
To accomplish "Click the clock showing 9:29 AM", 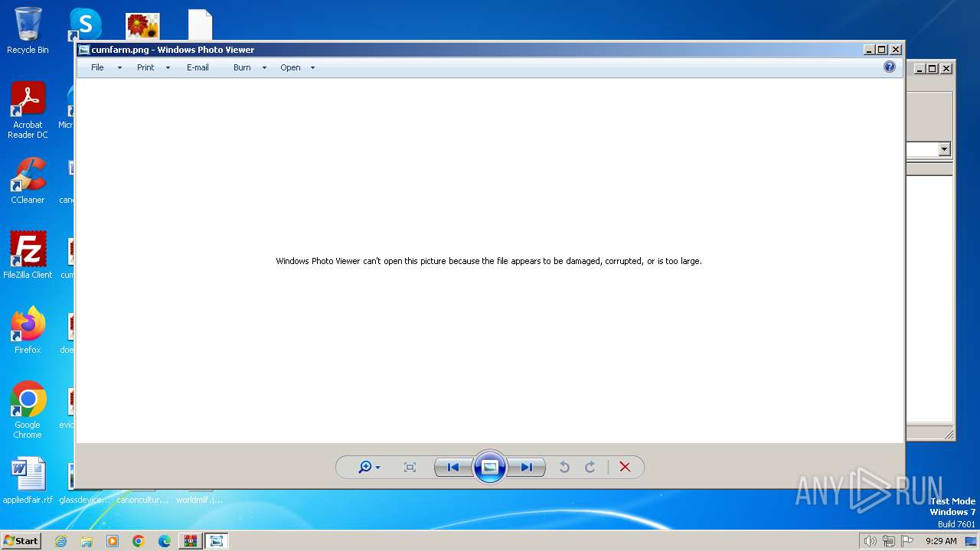I will point(941,541).
